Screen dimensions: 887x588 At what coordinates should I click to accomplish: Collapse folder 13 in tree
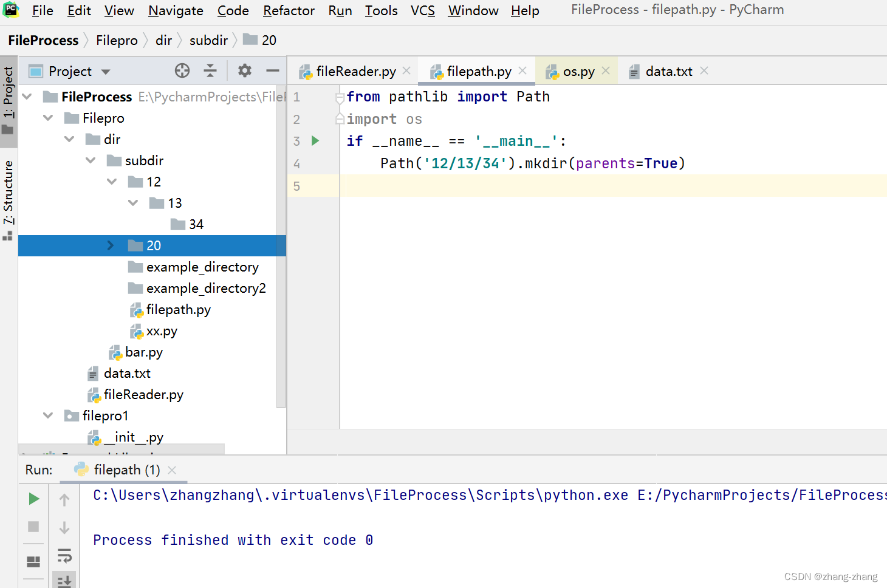pyautogui.click(x=133, y=203)
